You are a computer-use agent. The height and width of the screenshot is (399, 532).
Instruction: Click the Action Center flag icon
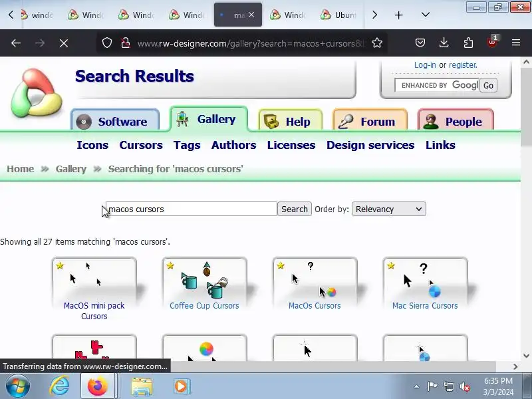[432, 386]
